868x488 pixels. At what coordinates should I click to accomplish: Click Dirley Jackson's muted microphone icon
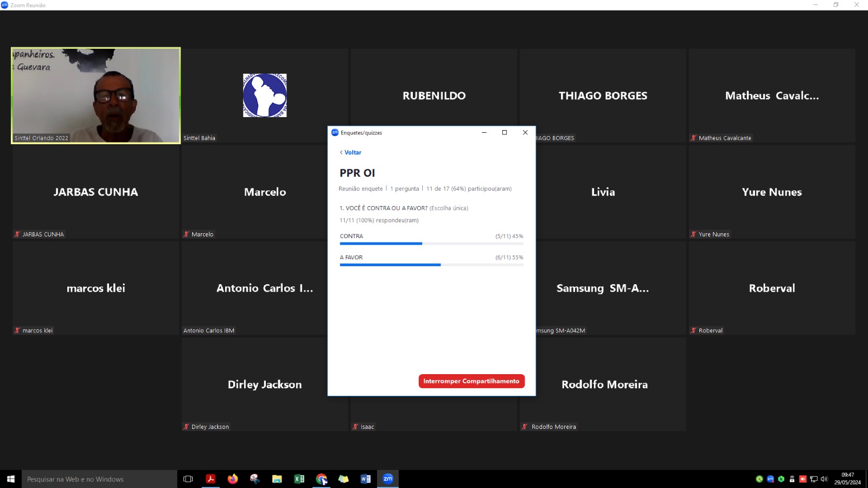click(x=186, y=427)
